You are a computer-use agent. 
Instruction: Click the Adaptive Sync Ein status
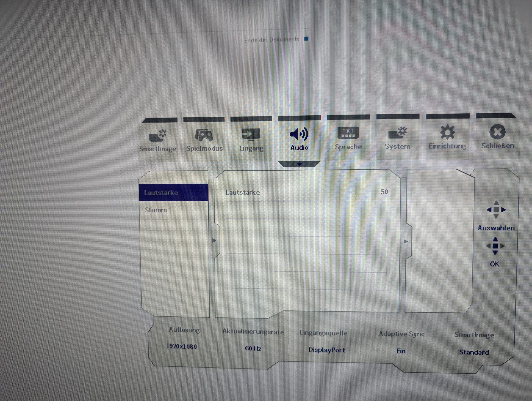pos(401,351)
